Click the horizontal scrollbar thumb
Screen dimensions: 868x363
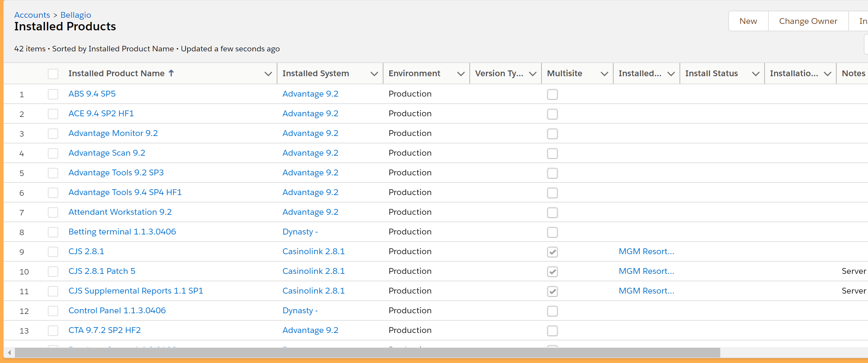pos(367,353)
